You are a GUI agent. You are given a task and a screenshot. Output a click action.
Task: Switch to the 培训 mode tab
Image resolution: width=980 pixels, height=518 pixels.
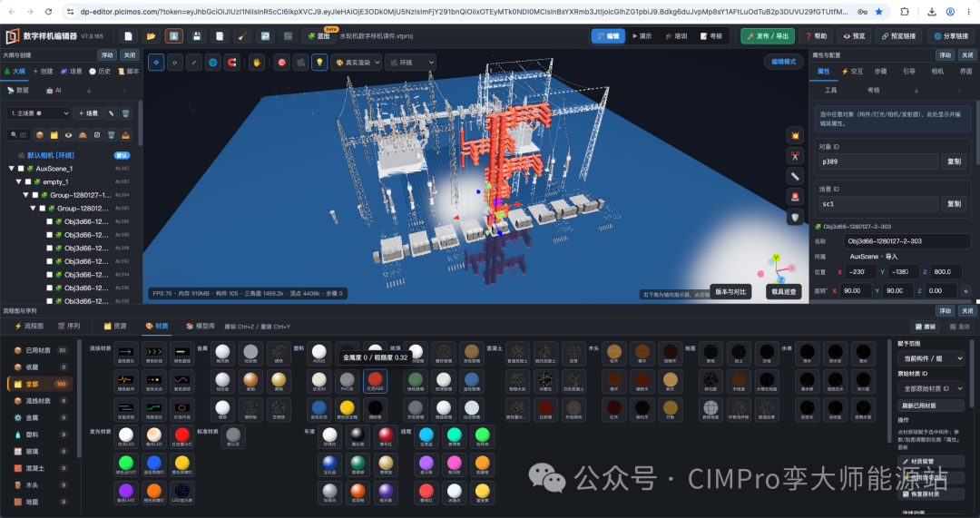coord(676,36)
